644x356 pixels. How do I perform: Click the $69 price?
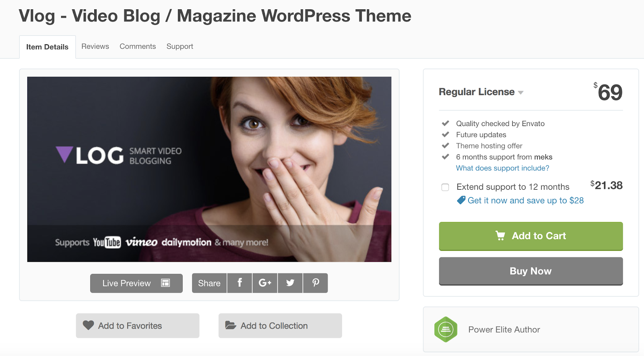tap(608, 92)
